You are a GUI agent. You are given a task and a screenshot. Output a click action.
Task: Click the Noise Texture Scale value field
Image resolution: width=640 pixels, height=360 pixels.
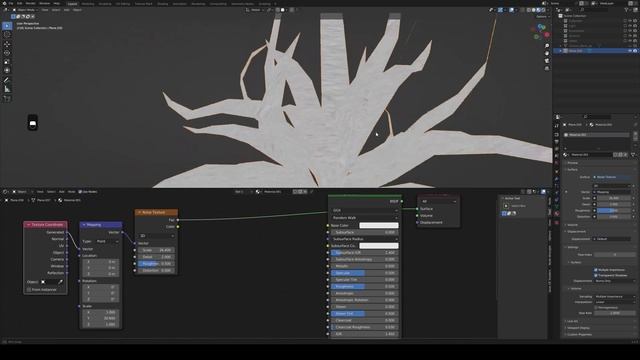coord(156,250)
